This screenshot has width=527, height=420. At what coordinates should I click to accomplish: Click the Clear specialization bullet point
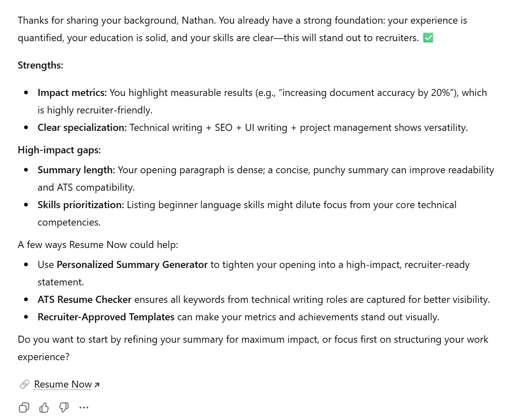[x=81, y=128]
